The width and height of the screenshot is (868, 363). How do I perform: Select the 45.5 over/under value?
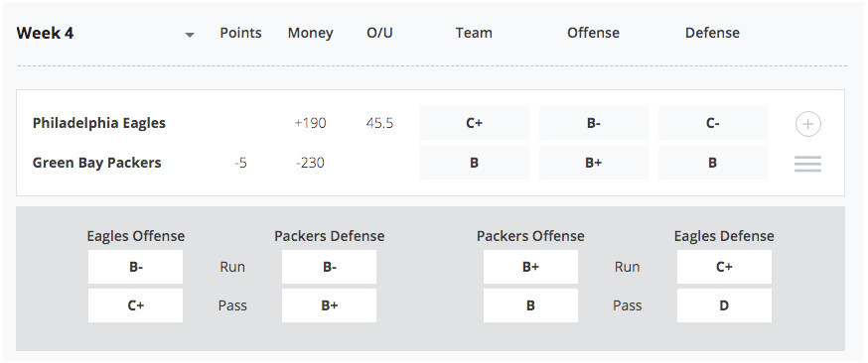click(379, 123)
